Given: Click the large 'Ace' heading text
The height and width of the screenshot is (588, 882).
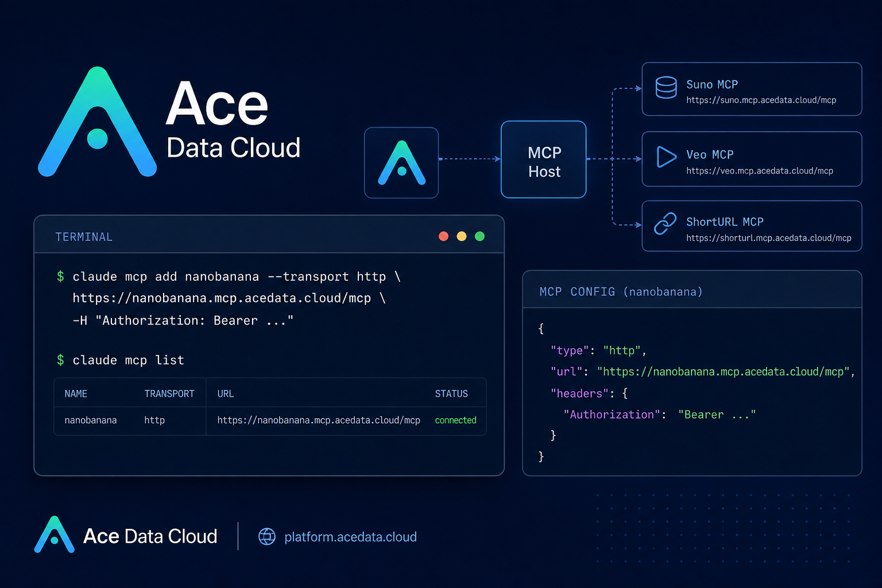Looking at the screenshot, I should coord(217,104).
